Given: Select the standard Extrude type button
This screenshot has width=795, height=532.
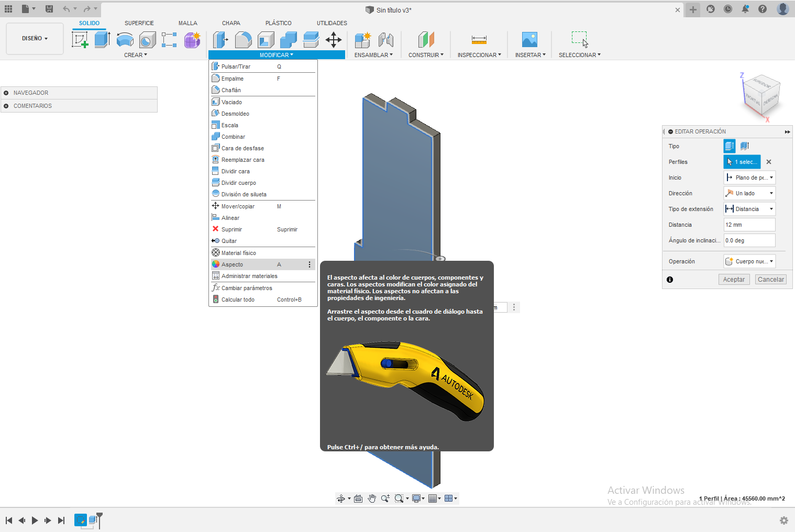Looking at the screenshot, I should click(730, 146).
